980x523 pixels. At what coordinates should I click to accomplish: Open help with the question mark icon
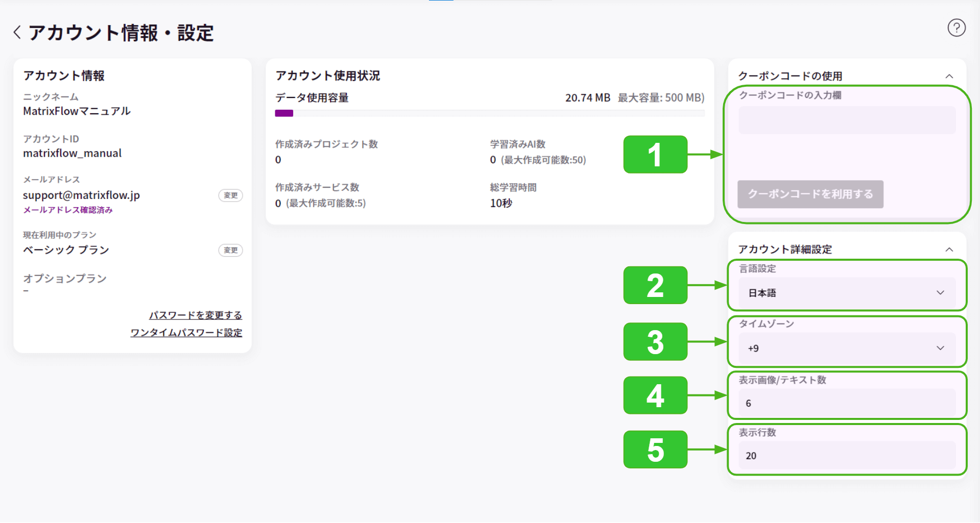pyautogui.click(x=957, y=28)
